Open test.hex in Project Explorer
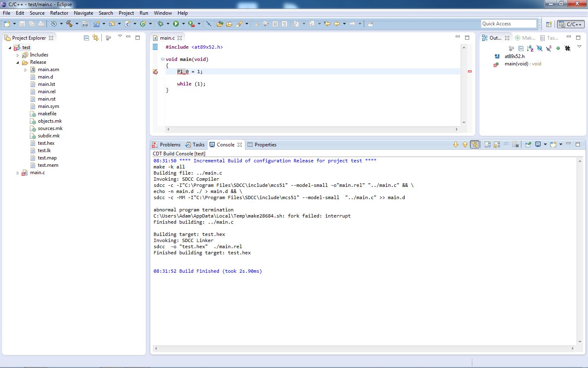 pos(46,143)
